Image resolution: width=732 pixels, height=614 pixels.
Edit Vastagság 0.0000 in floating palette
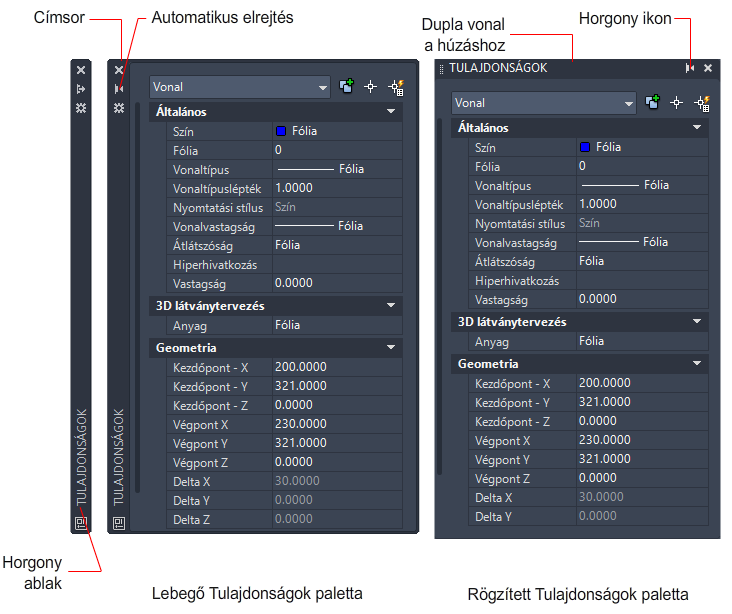[x=337, y=283]
